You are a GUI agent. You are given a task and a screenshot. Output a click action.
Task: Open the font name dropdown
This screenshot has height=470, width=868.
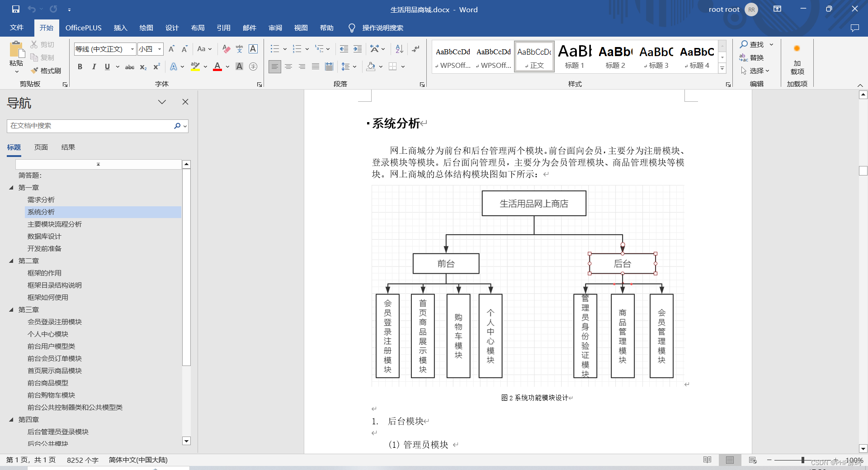(132, 49)
